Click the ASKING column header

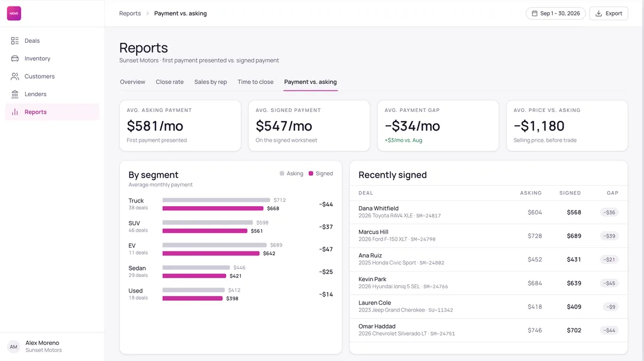coord(531,193)
